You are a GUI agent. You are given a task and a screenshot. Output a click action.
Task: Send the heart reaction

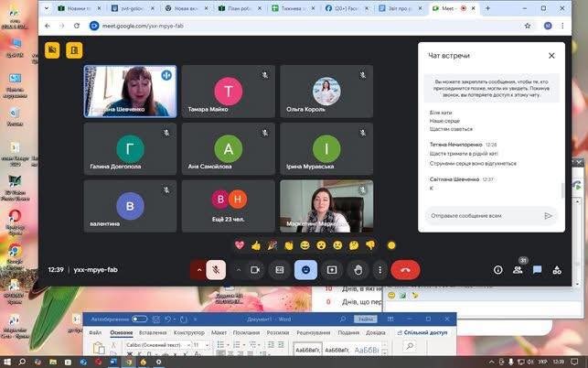pos(240,245)
